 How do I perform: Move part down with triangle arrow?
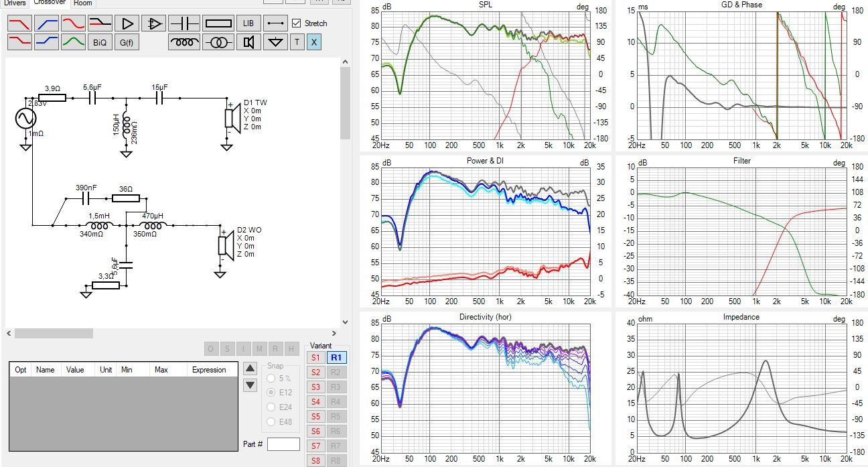(x=250, y=385)
